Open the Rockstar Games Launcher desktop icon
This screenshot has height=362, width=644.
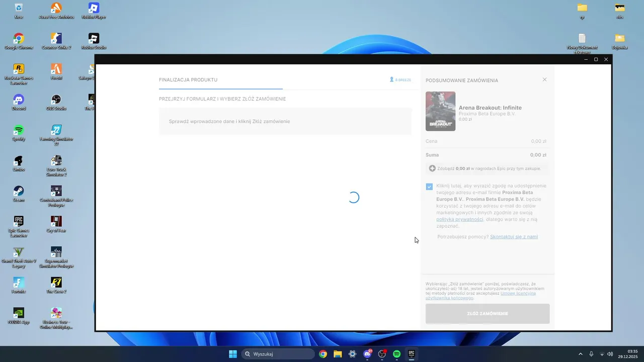(x=19, y=74)
